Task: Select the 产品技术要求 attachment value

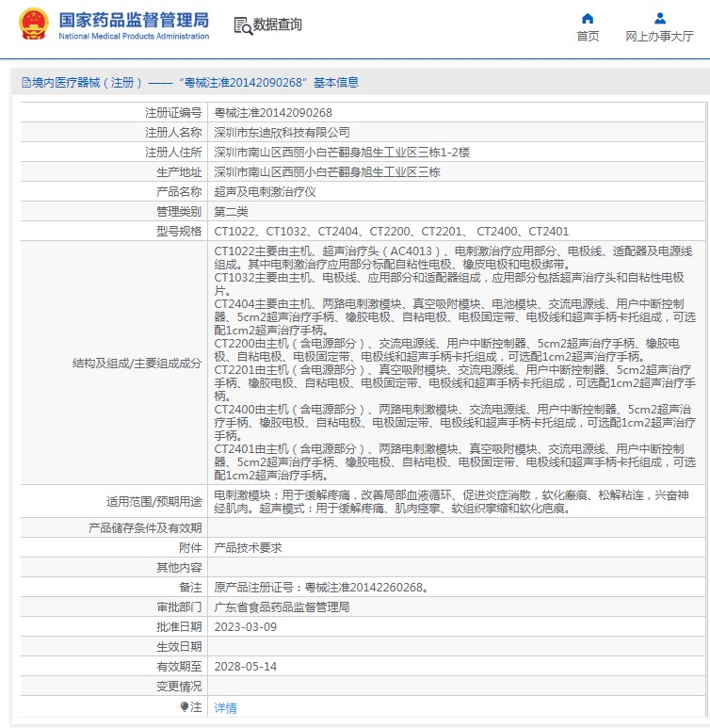Action: pos(248,548)
